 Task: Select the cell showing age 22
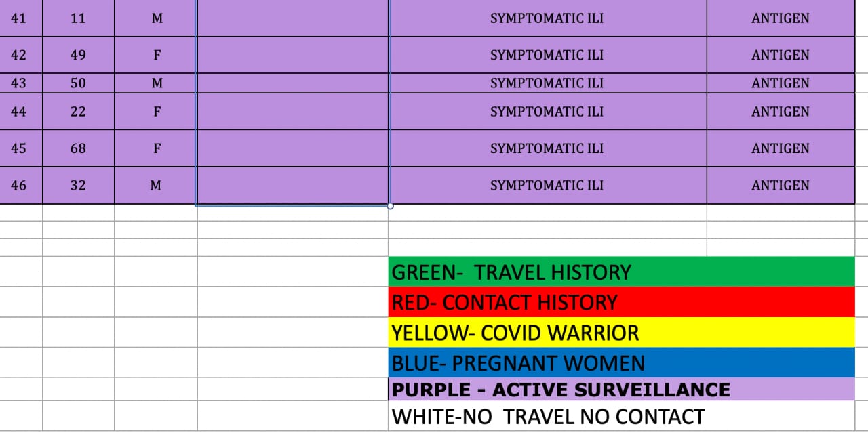coord(78,112)
